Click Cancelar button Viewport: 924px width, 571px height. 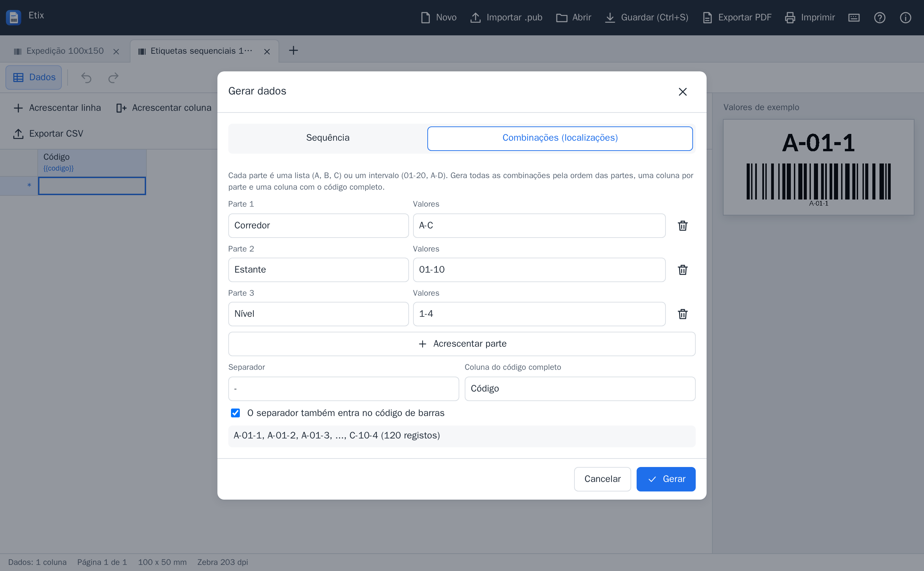tap(602, 479)
